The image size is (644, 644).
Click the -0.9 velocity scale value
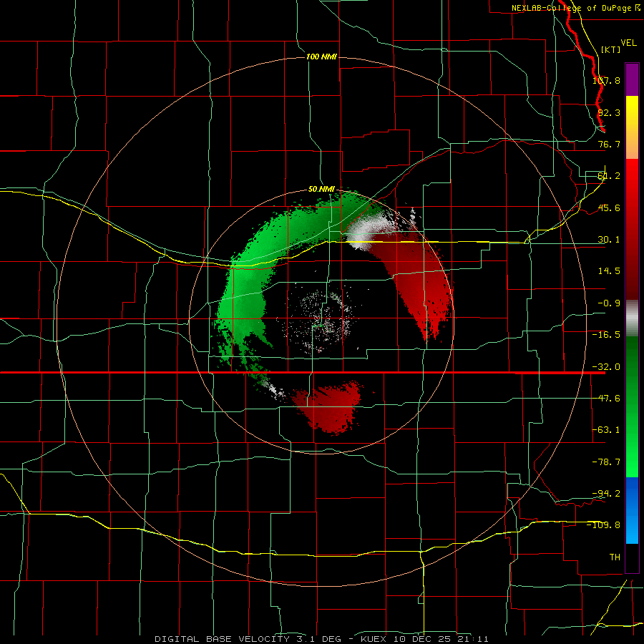[x=609, y=303]
